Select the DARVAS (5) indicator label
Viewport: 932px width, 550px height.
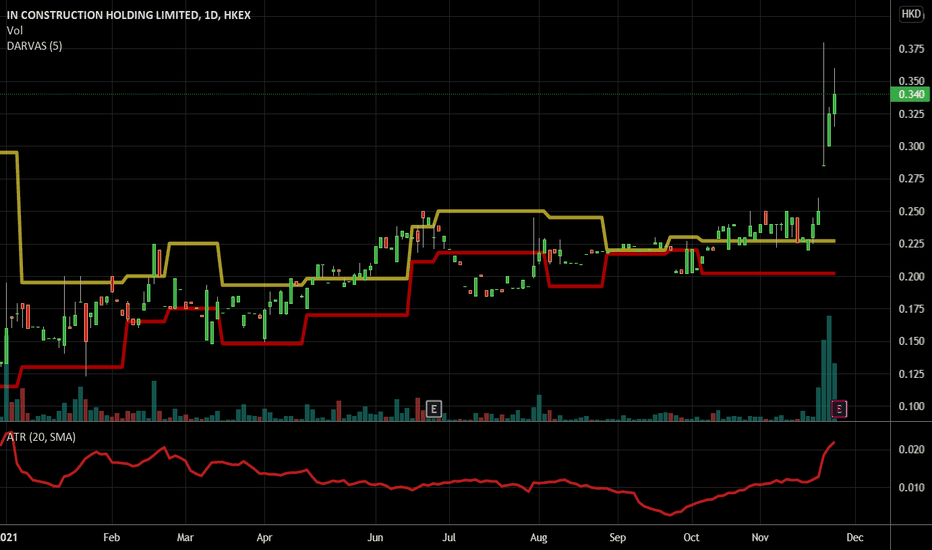tap(34, 46)
